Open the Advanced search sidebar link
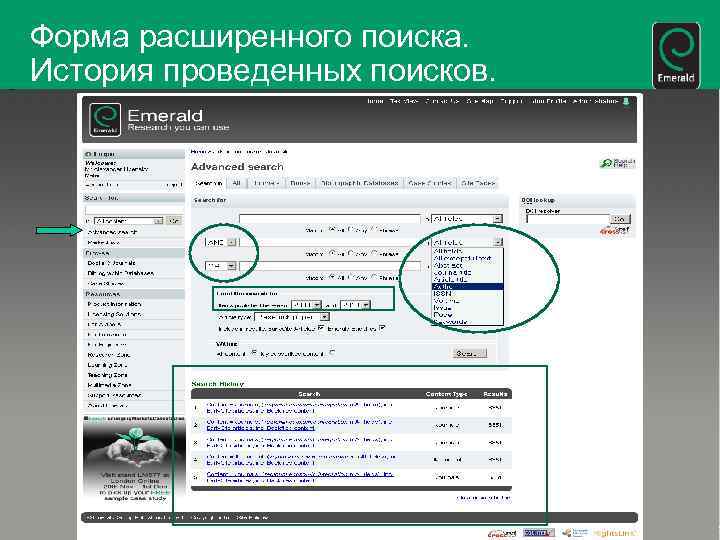Screen dimensions: 720x540 click(112, 232)
